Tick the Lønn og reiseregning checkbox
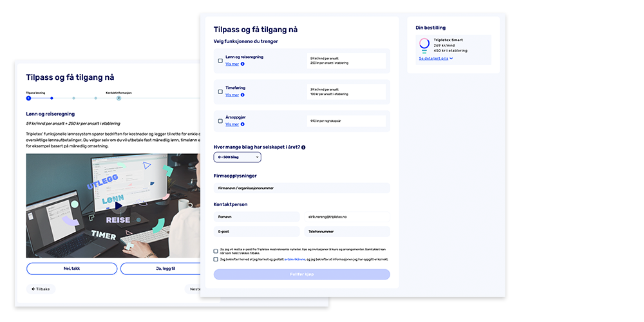The image size is (644, 322). (220, 61)
